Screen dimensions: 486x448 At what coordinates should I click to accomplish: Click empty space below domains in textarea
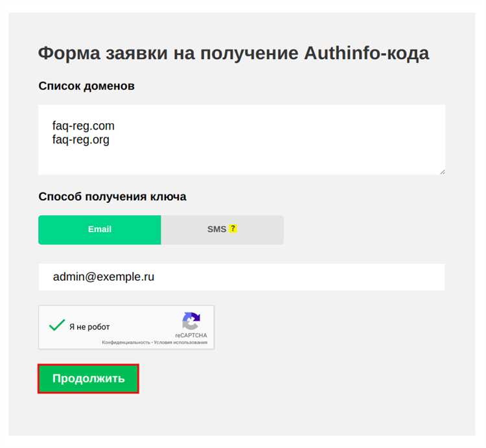point(240,159)
